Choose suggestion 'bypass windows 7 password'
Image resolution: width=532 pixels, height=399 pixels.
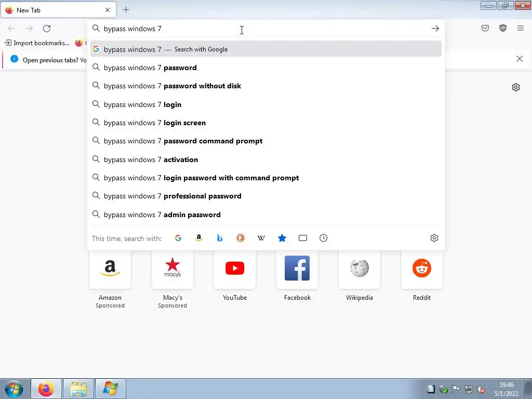point(266,68)
